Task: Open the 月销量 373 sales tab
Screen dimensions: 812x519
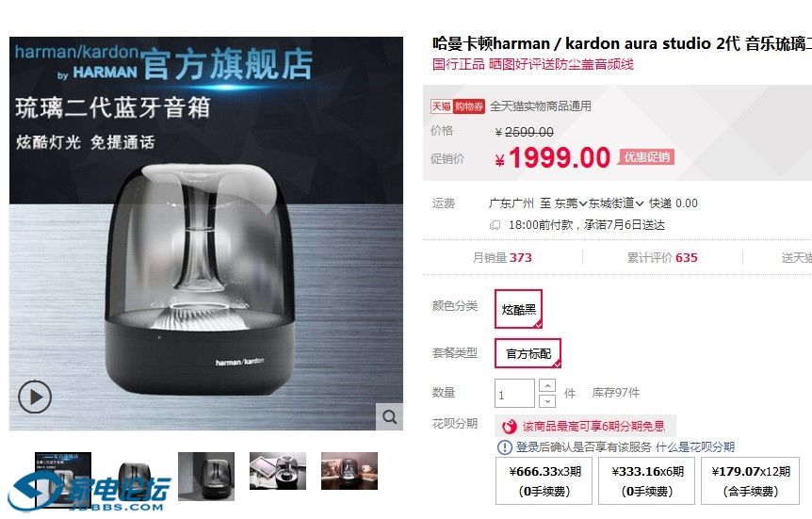Action: point(502,257)
